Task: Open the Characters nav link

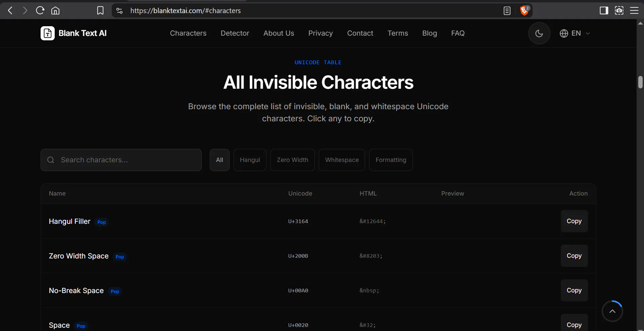Action: click(188, 33)
